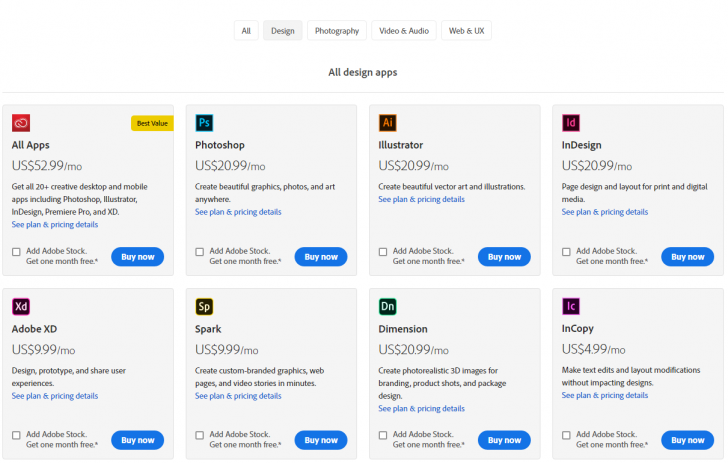This screenshot has height=463, width=728.
Task: Click the Dimension Dn icon
Action: [x=388, y=306]
